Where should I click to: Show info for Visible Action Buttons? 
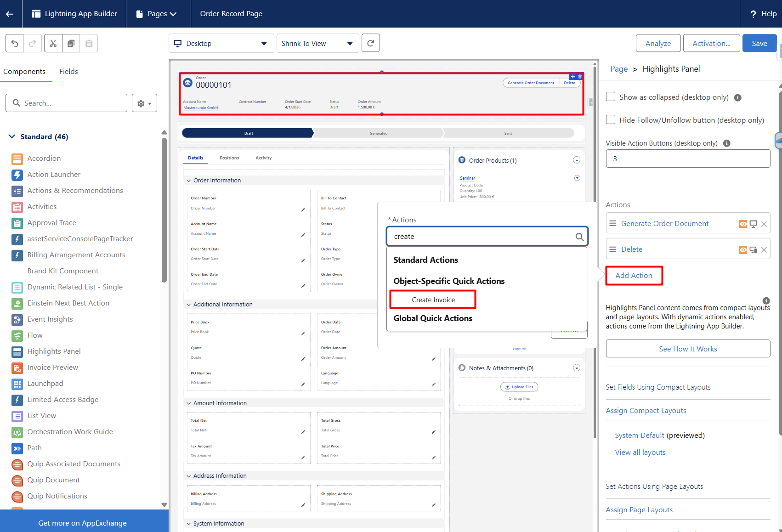pos(727,143)
